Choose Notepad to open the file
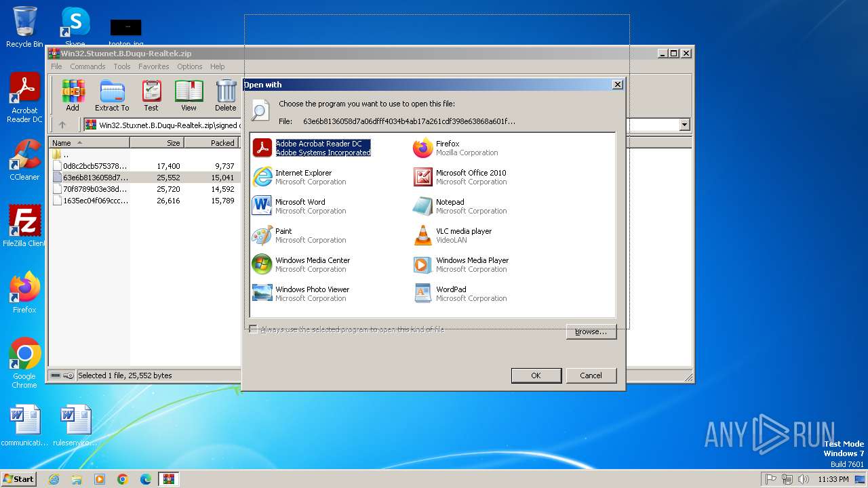This screenshot has width=868, height=488. pos(460,206)
